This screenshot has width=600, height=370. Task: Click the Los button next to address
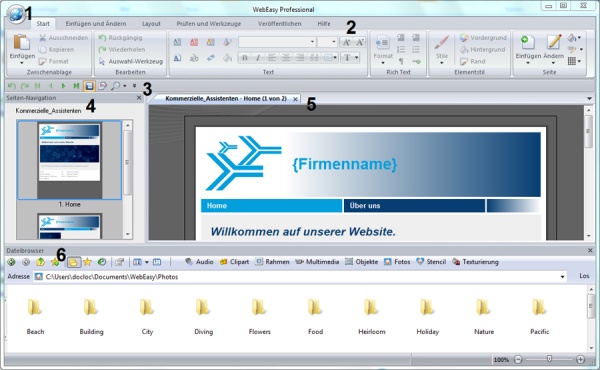(584, 276)
